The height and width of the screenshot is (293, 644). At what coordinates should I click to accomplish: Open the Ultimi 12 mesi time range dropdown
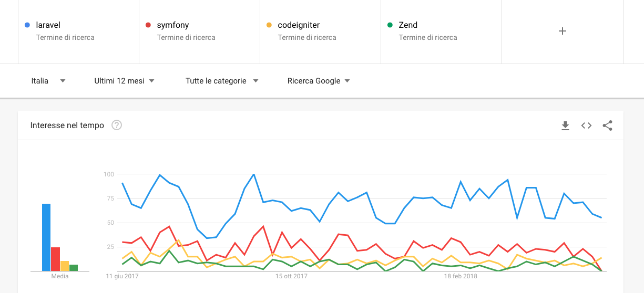[125, 81]
